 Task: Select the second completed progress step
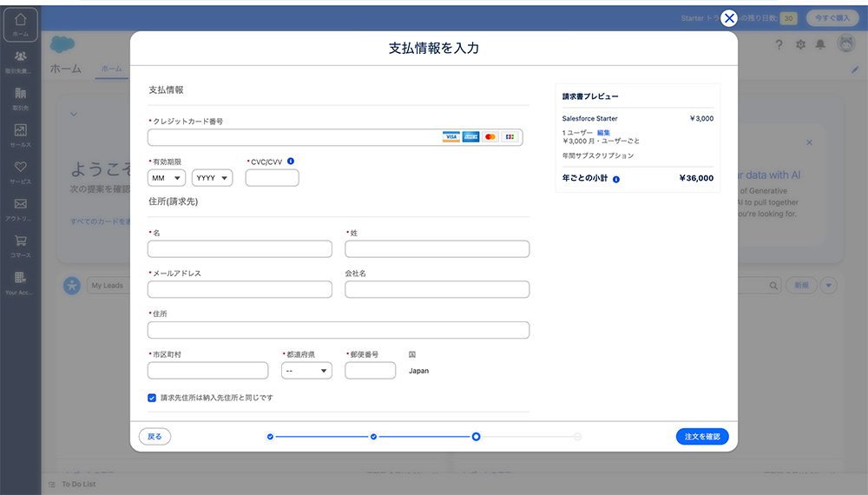click(373, 437)
